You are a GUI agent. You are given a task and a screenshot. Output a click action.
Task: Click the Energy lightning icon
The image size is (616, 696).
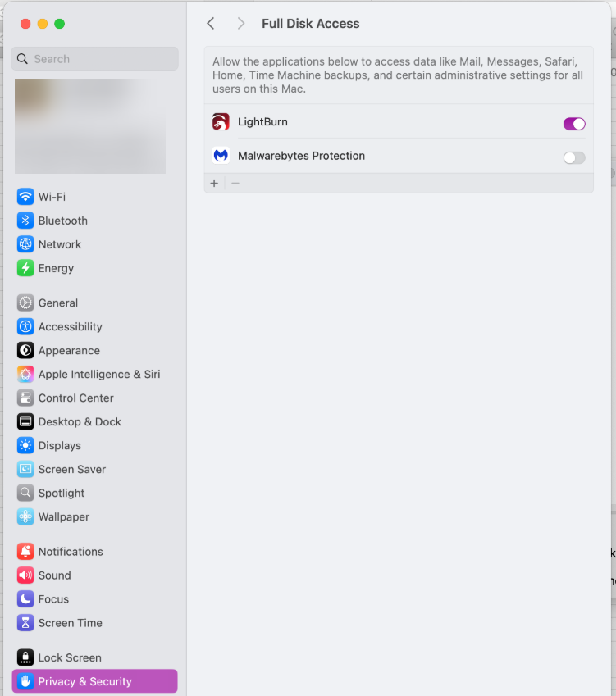25,268
